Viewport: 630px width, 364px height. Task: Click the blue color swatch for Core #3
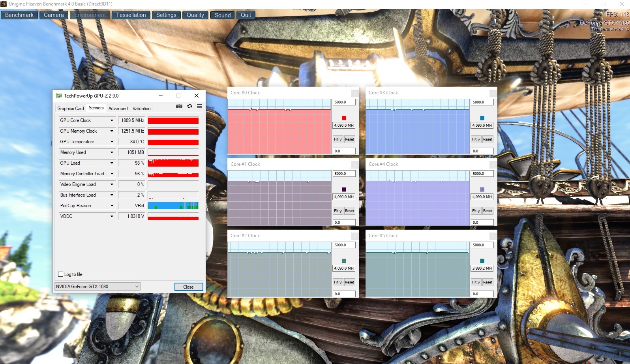[482, 118]
